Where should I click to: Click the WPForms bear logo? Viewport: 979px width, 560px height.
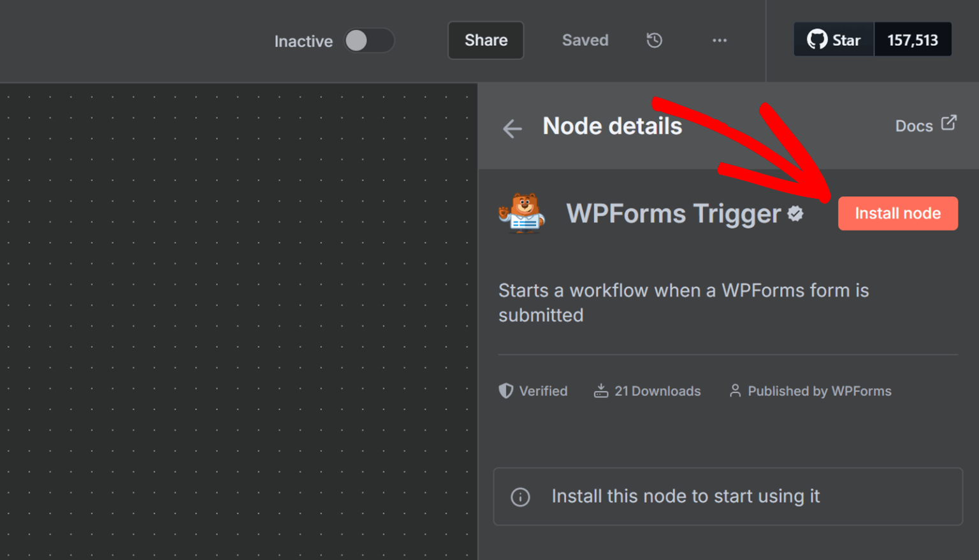523,213
